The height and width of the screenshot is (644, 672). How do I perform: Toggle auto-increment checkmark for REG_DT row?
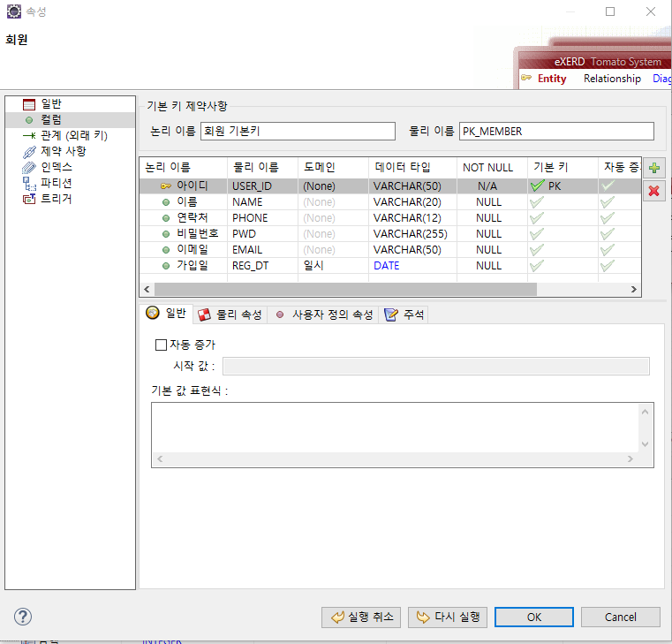coord(608,266)
